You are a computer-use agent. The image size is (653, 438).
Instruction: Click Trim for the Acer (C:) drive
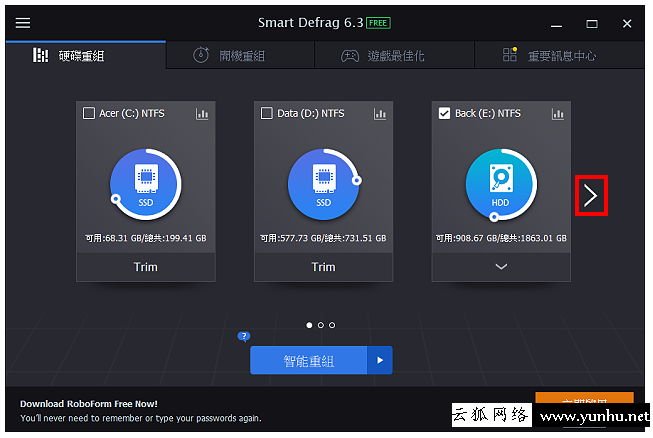tap(146, 267)
